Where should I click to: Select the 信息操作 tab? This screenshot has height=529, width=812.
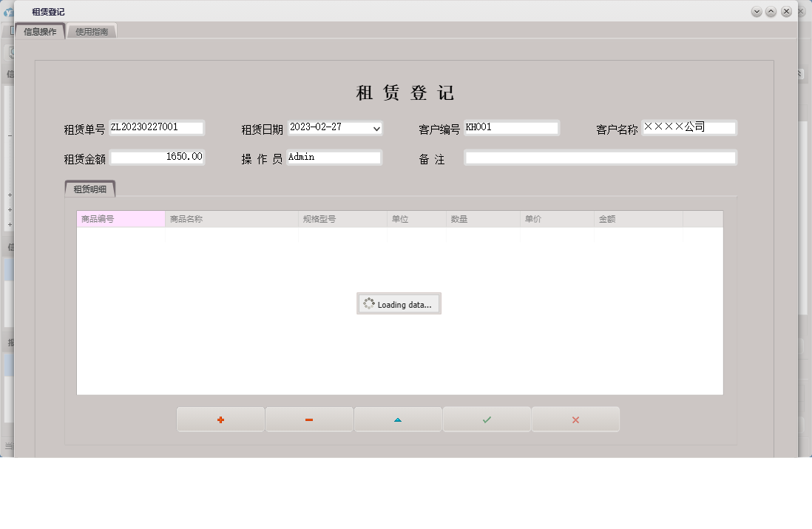point(39,30)
